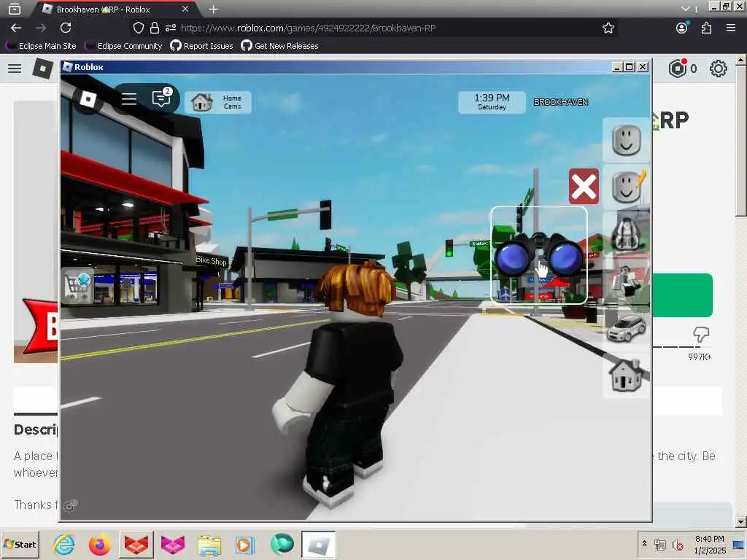Open the vehicles car icon
This screenshot has width=747, height=560.
click(627, 328)
